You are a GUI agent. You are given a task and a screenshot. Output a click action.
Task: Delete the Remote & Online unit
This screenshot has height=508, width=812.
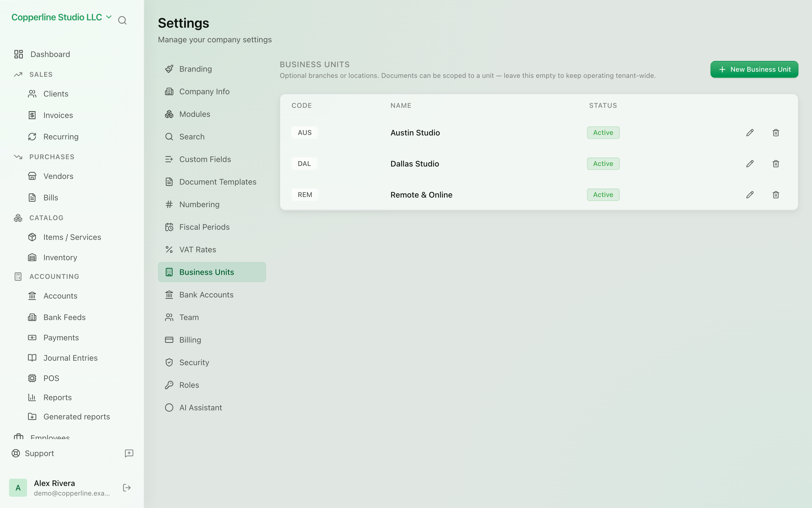pos(776,195)
